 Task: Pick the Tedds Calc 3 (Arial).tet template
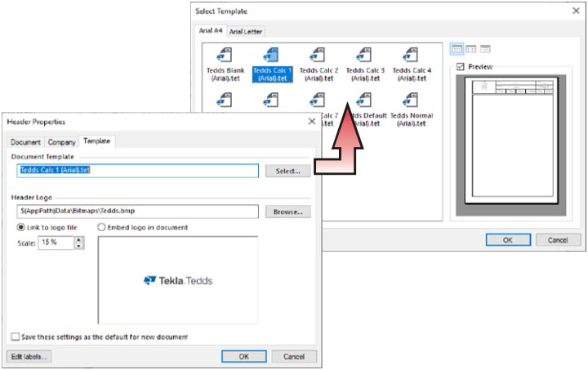(365, 65)
